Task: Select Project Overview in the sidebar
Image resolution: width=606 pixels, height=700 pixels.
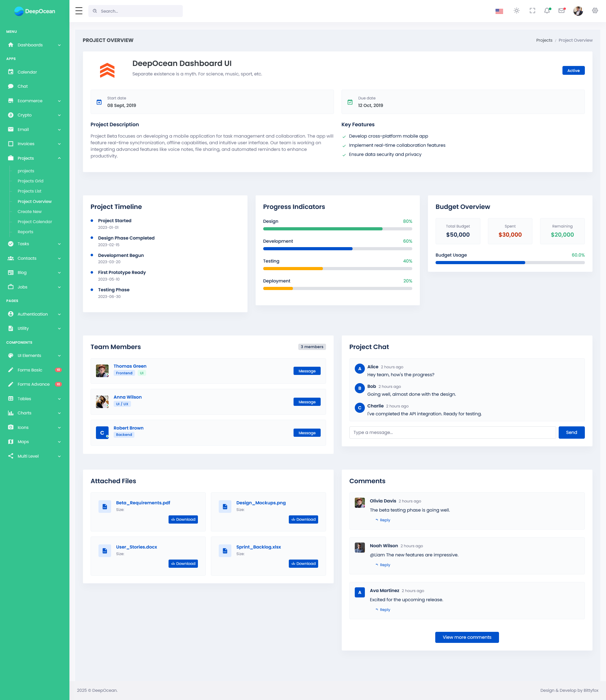Action: (x=35, y=201)
